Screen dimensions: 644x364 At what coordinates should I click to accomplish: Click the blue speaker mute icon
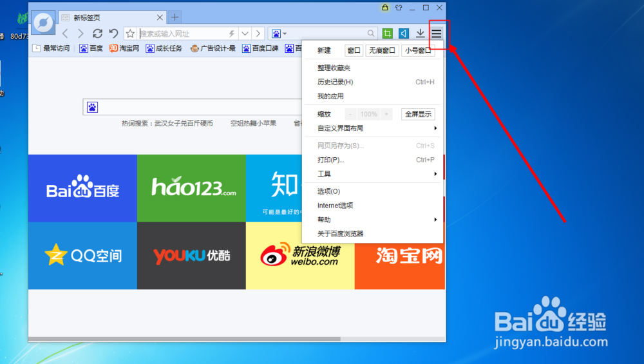click(404, 34)
